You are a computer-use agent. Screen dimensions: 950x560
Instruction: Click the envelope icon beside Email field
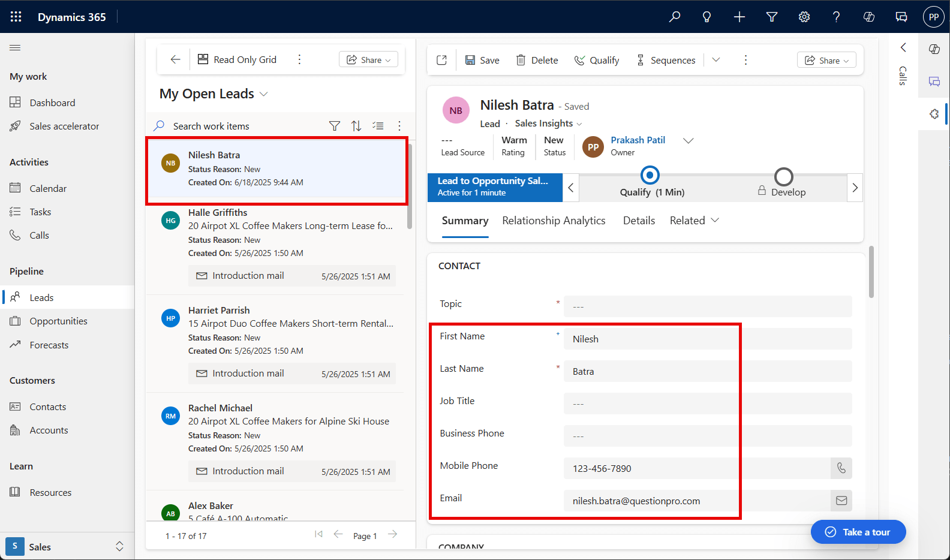pyautogui.click(x=841, y=501)
